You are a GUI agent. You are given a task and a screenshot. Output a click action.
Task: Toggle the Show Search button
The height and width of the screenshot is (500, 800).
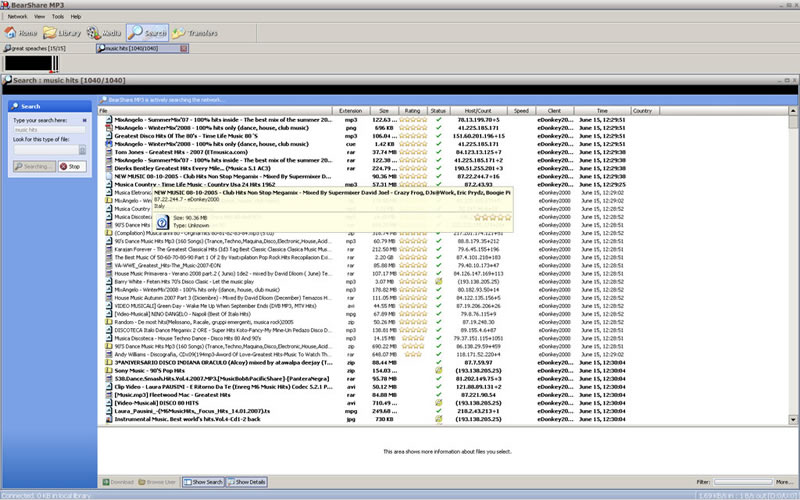point(203,482)
